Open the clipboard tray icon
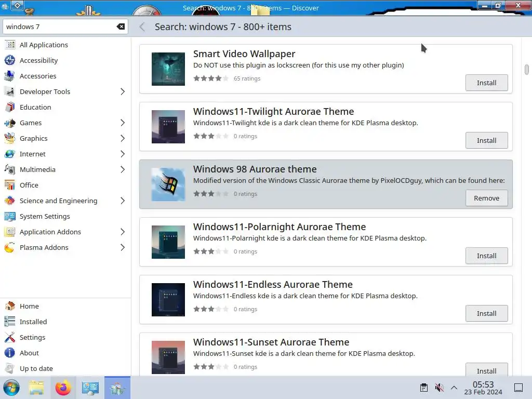532x399 pixels. click(424, 388)
